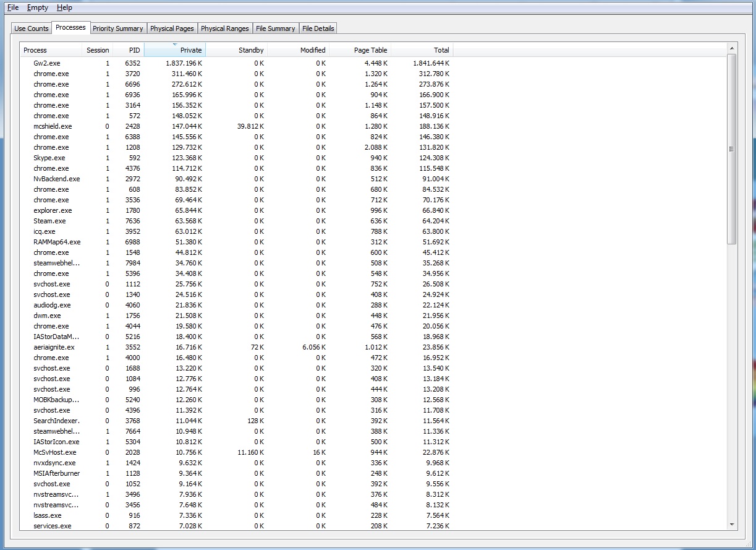
Task: Click chrome.exe with PID 6696
Action: [x=51, y=84]
